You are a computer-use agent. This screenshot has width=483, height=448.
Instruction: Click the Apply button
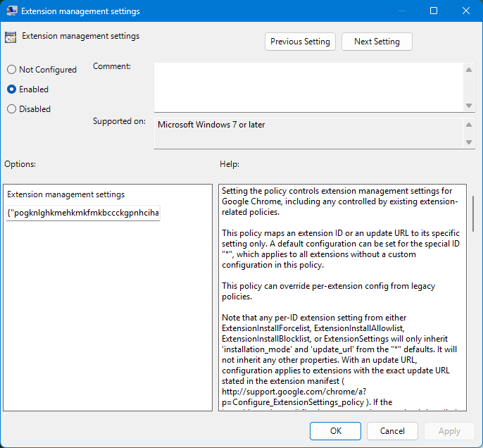click(449, 431)
